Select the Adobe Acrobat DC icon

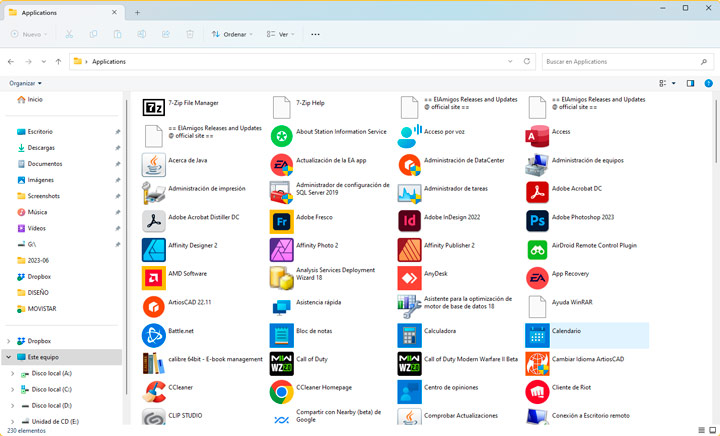[537, 193]
